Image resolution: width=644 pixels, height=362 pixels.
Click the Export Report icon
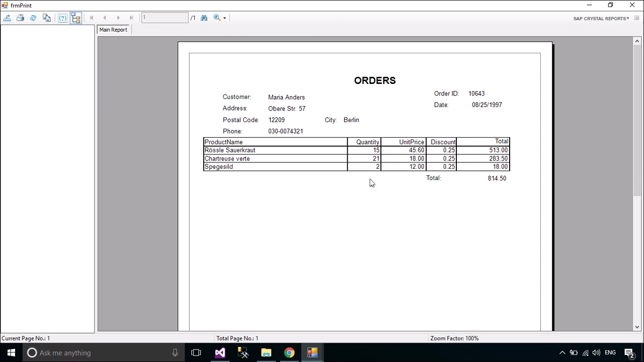pos(7,18)
